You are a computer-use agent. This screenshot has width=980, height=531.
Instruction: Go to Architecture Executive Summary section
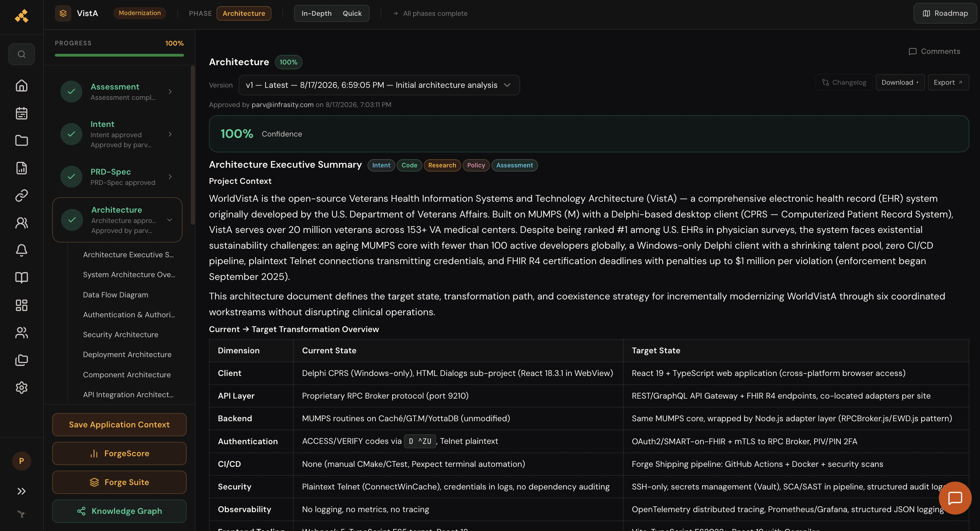tap(128, 255)
